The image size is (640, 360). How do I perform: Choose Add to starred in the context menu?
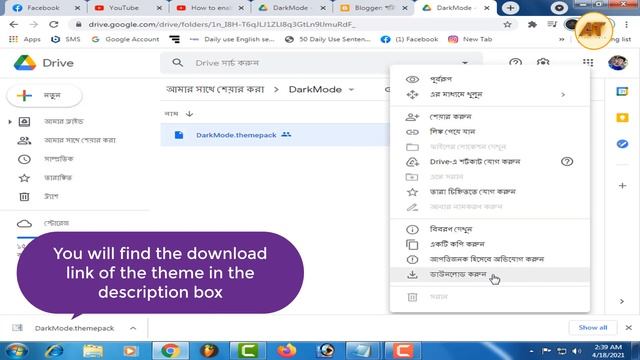click(x=490, y=192)
